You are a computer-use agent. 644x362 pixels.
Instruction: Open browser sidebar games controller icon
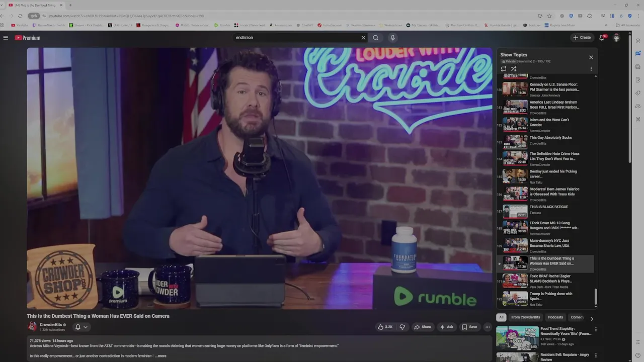pyautogui.click(x=638, y=106)
